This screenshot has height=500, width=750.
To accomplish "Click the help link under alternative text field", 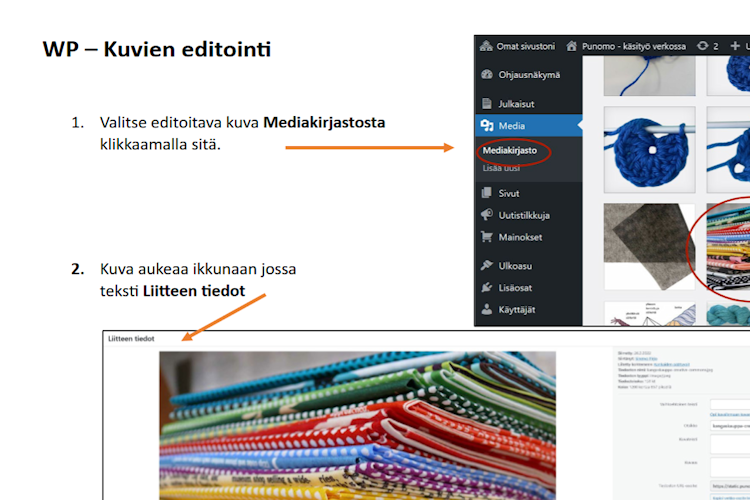I will (x=730, y=414).
